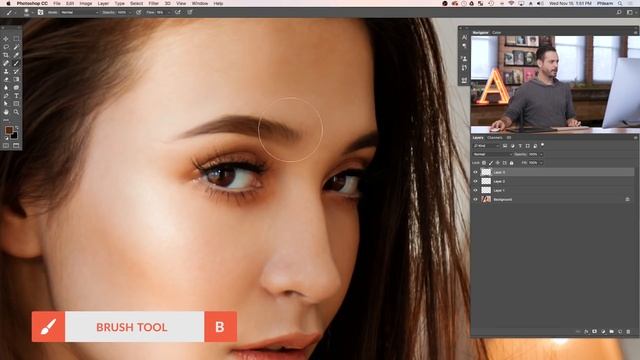Select the Blur tool
This screenshot has height=360, width=640.
6,87
